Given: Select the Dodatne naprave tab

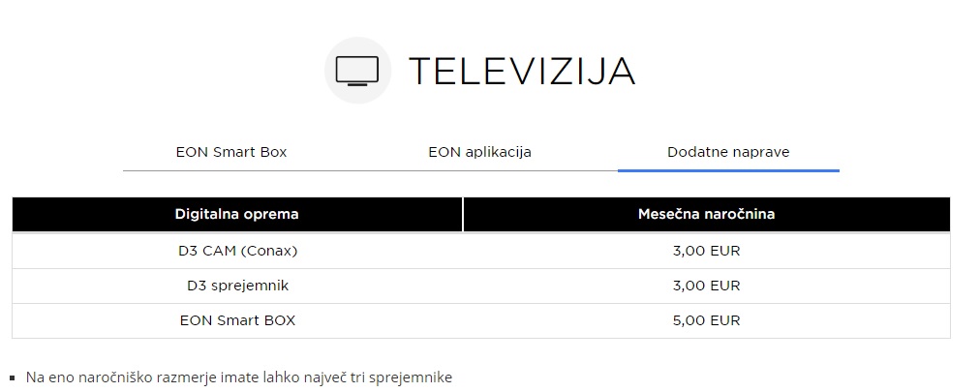Looking at the screenshot, I should coord(728,152).
